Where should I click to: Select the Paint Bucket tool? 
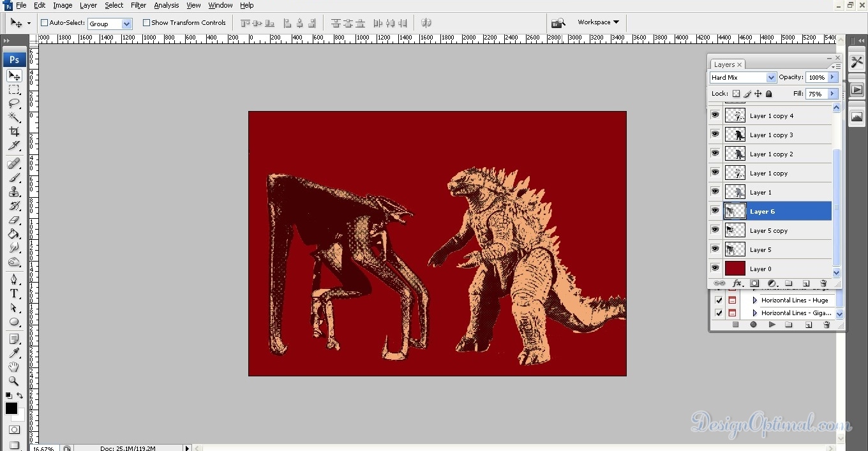coord(14,233)
